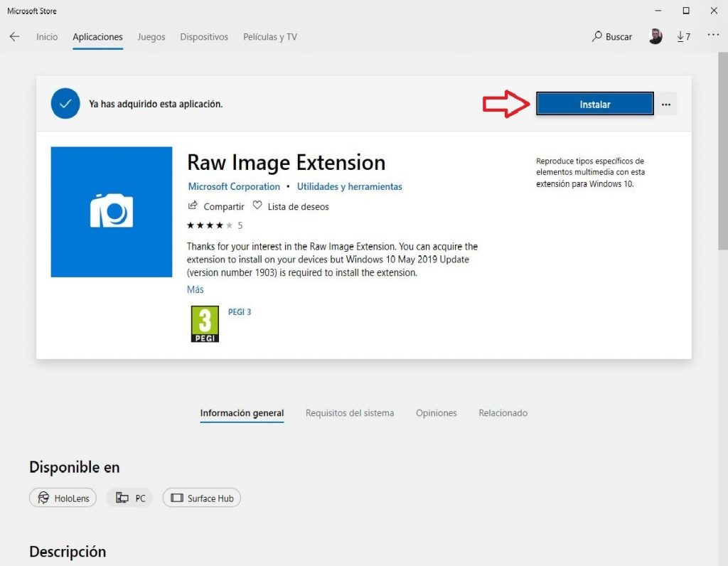The image size is (728, 566).
Task: Open Utilidades y herramientas category link
Action: pyautogui.click(x=350, y=187)
